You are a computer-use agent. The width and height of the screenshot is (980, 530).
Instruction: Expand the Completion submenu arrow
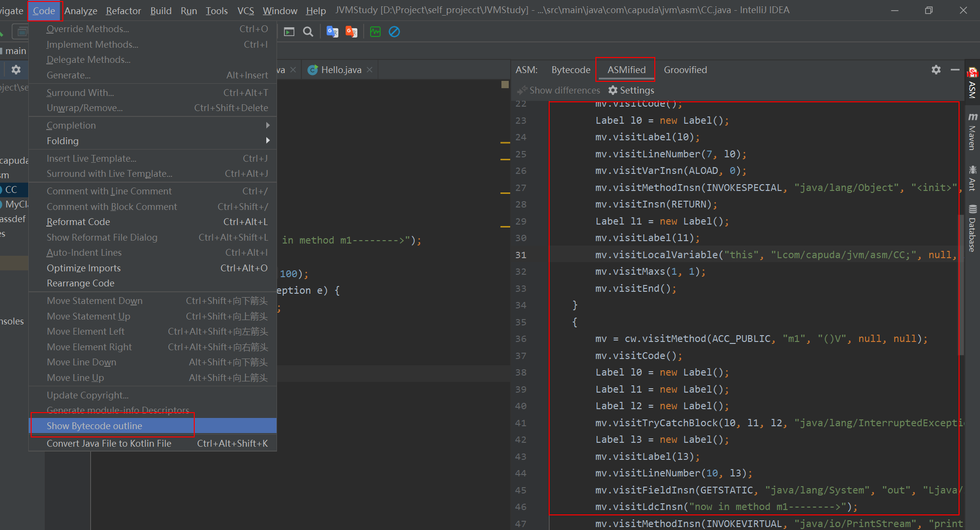tap(268, 125)
